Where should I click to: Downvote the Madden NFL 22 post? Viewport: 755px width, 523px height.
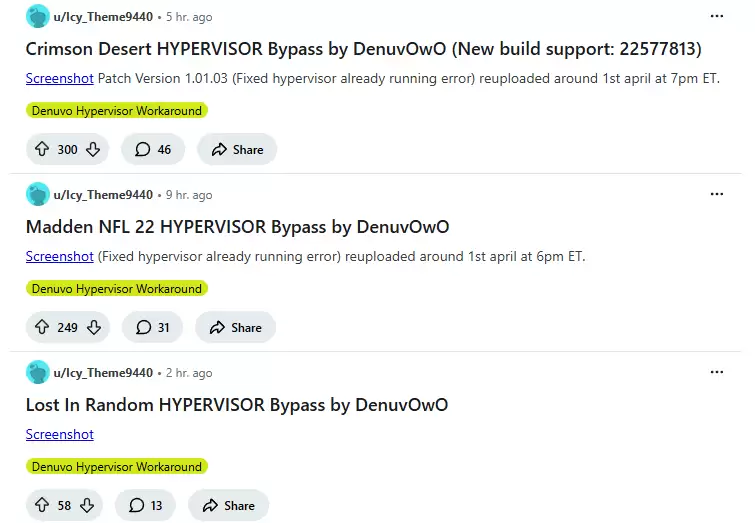tap(94, 327)
